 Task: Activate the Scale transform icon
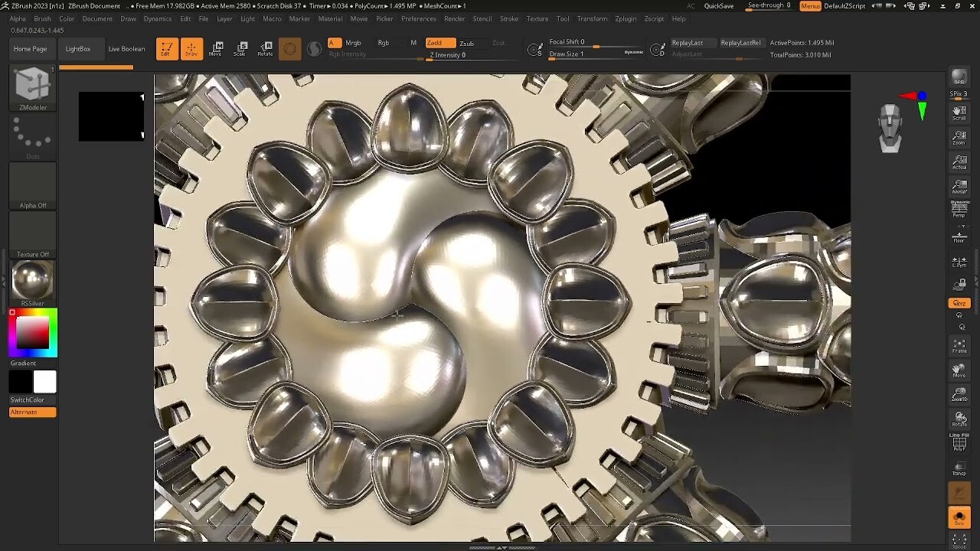coord(240,49)
